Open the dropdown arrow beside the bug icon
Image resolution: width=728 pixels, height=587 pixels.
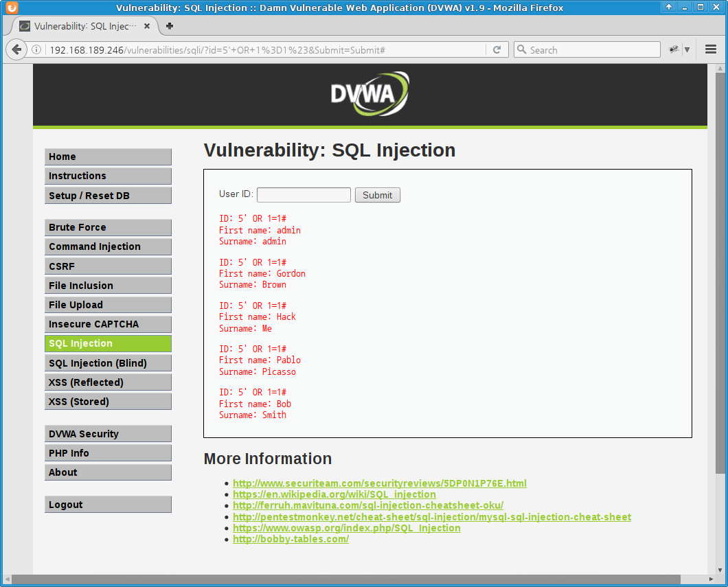point(687,49)
